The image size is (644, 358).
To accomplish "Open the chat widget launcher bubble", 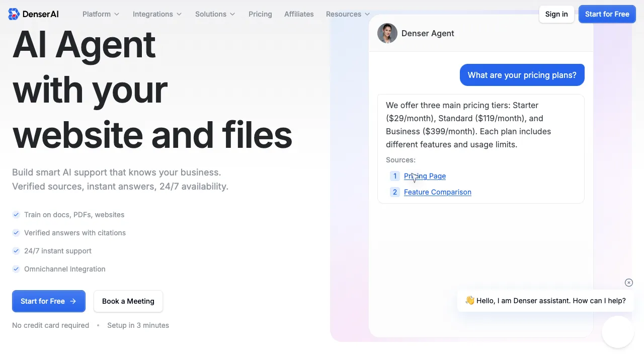I will coord(617,332).
